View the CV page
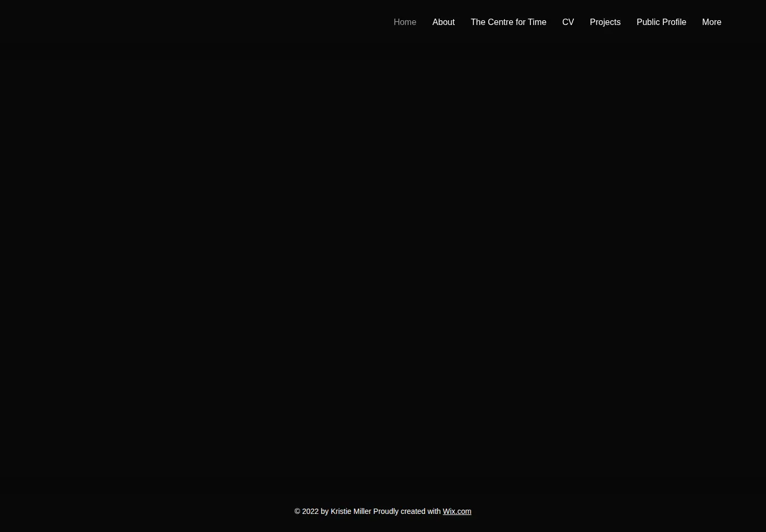Screen dimensions: 766x532 click(x=568, y=22)
